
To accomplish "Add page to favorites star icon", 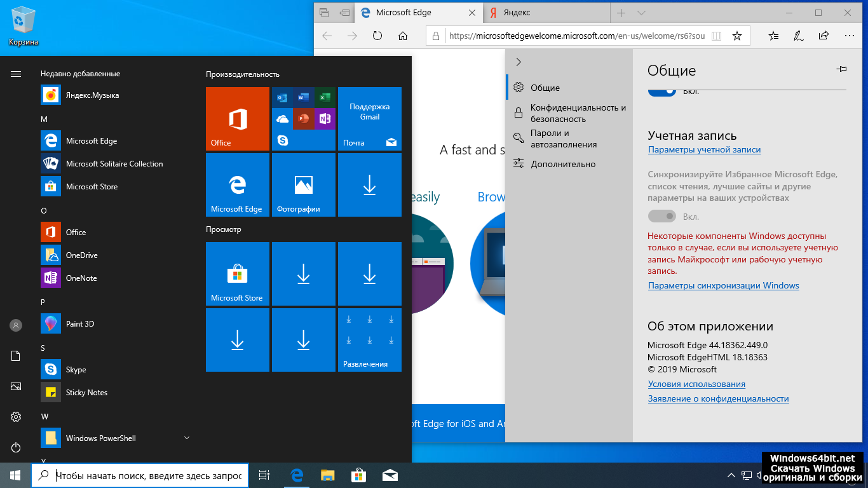I will [x=737, y=36].
